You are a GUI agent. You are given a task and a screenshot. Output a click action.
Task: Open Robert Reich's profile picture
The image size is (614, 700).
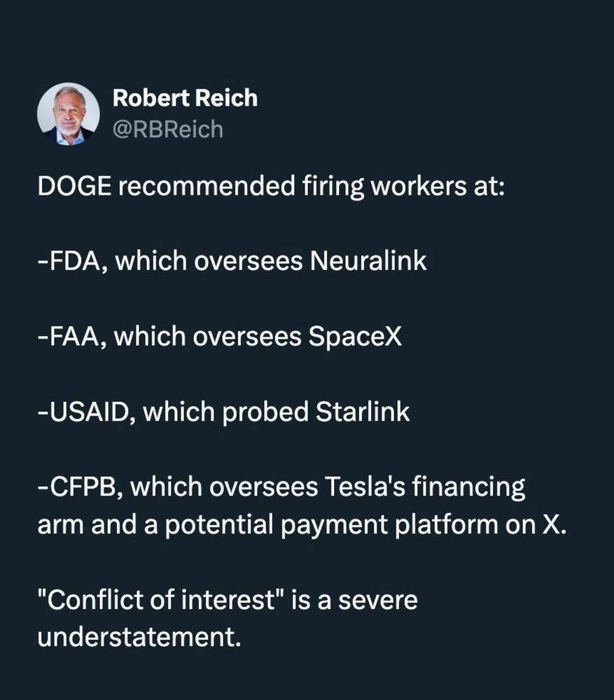click(69, 114)
